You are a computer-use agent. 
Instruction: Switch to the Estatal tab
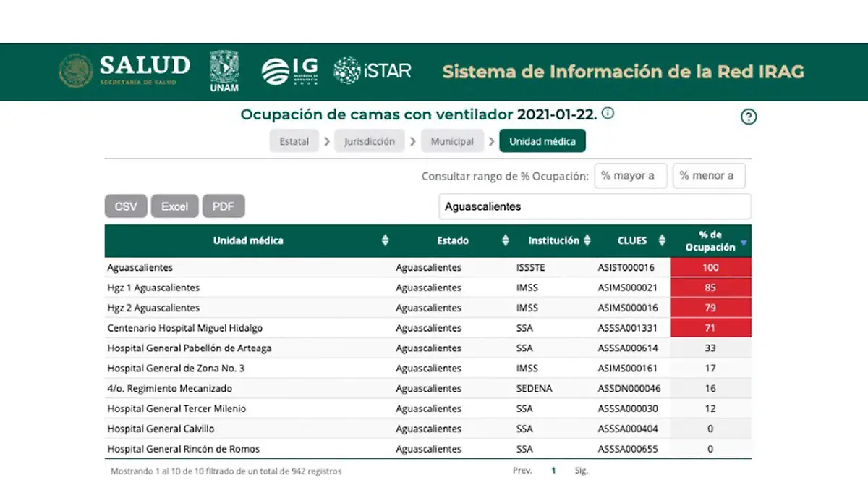294,141
